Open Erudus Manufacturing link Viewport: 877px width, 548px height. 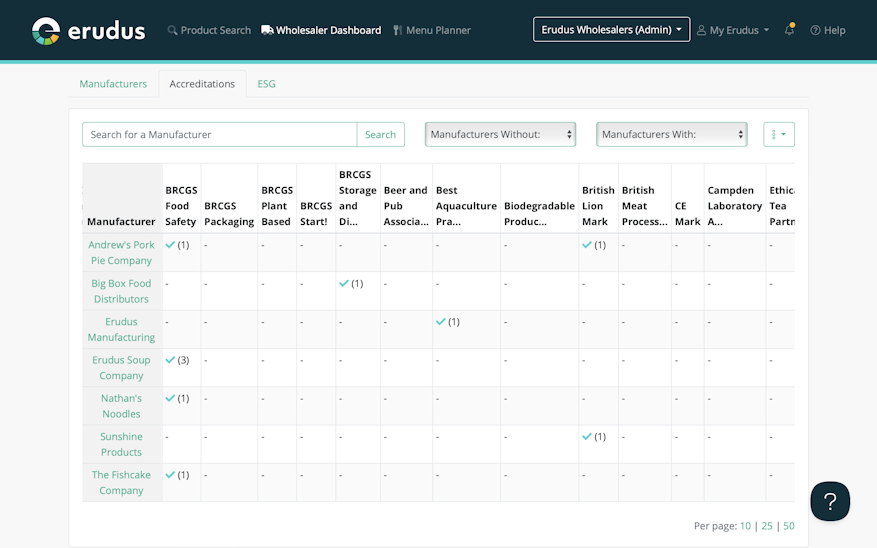pyautogui.click(x=121, y=329)
